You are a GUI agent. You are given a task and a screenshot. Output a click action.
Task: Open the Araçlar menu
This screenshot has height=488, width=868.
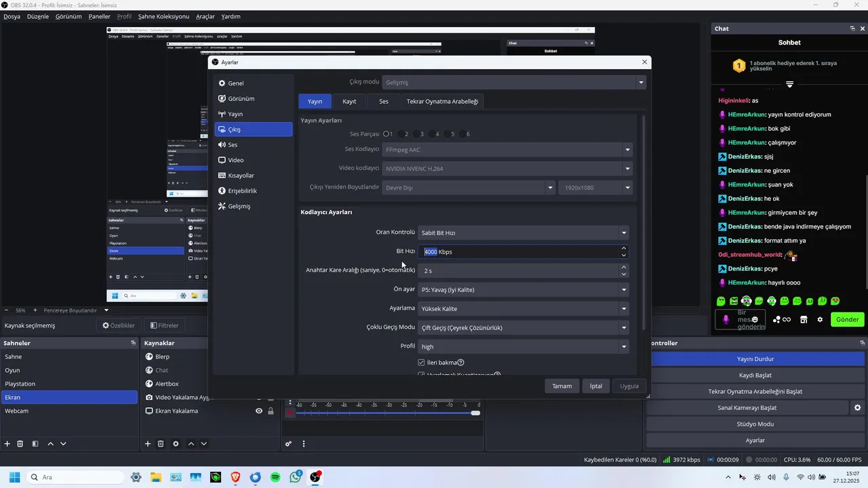(x=205, y=16)
